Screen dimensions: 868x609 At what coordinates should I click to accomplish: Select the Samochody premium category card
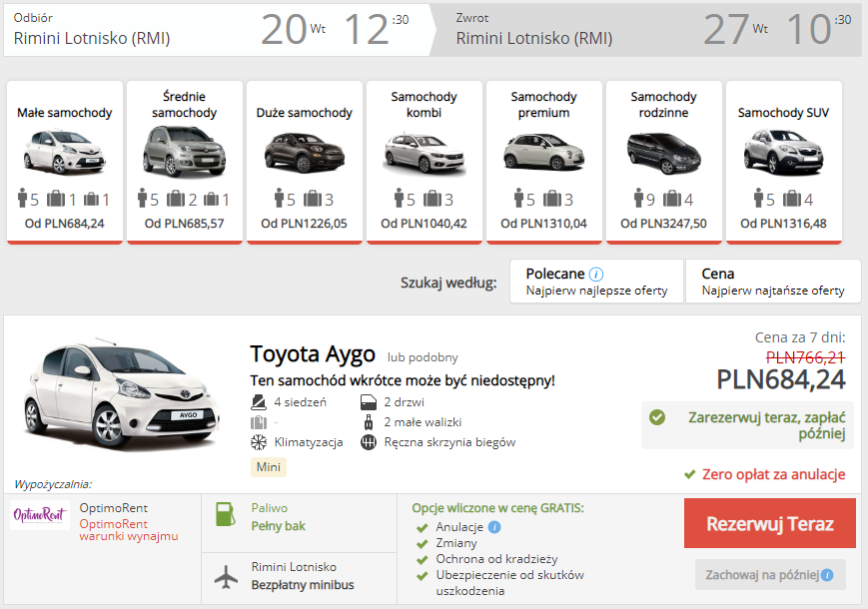544,162
